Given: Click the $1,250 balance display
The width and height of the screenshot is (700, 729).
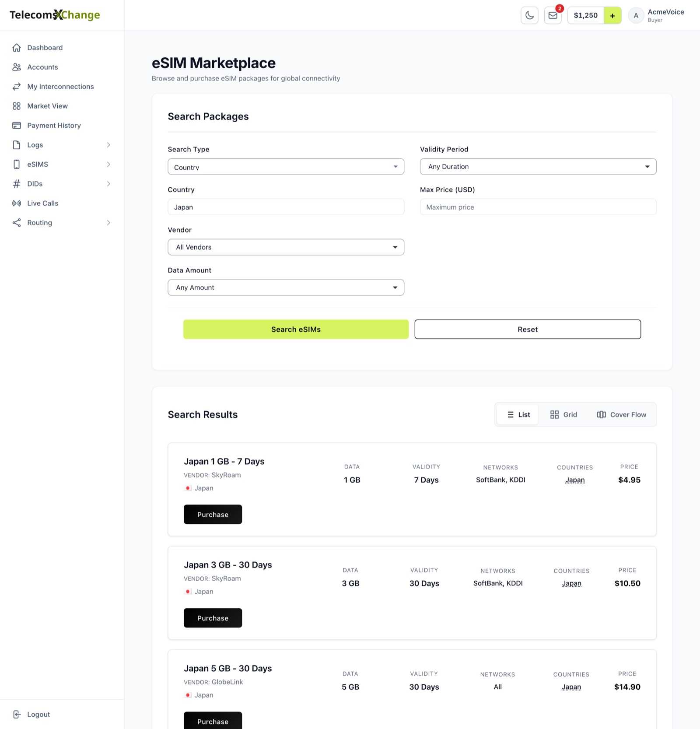Looking at the screenshot, I should click(x=585, y=15).
